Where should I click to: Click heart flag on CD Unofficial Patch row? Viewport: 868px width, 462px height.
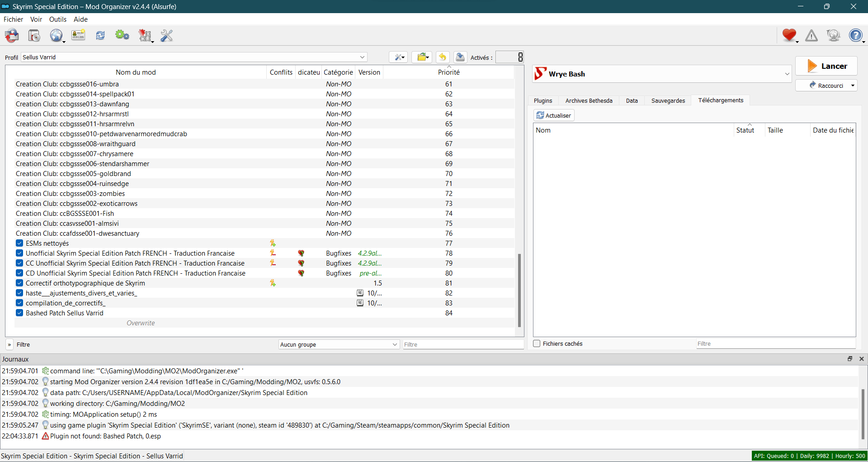(x=301, y=273)
